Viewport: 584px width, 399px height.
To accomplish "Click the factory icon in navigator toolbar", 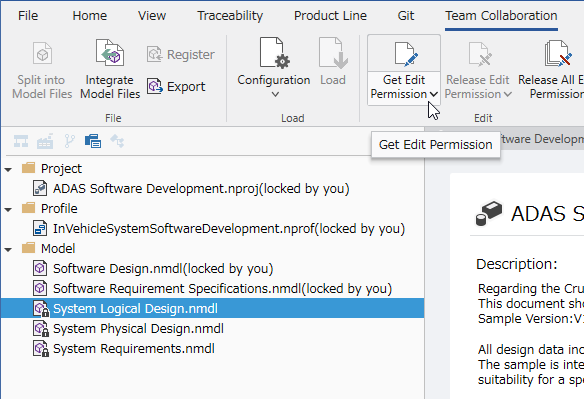I will pos(45,141).
